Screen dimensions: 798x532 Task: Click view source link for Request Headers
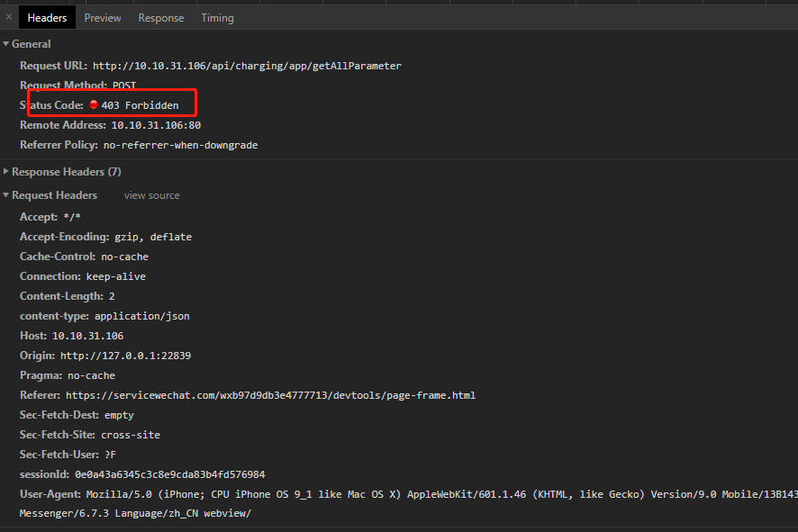click(x=151, y=195)
